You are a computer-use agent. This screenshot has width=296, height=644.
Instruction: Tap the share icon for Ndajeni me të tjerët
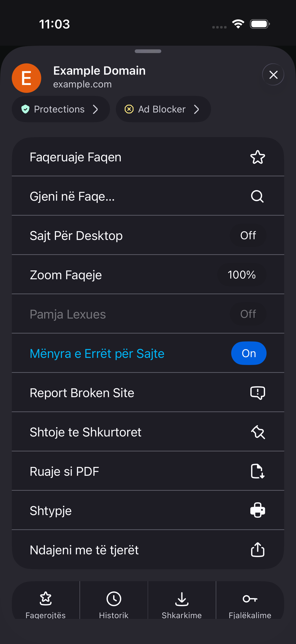(257, 549)
